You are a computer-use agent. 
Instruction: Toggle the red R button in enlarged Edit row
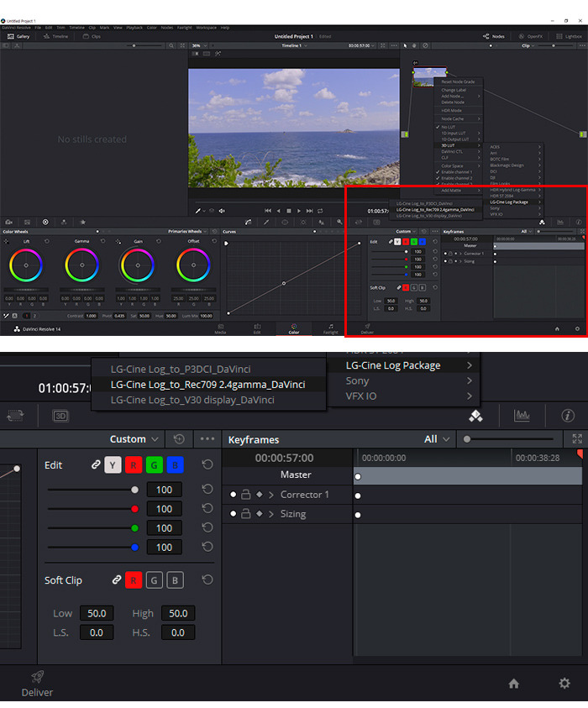pos(134,464)
